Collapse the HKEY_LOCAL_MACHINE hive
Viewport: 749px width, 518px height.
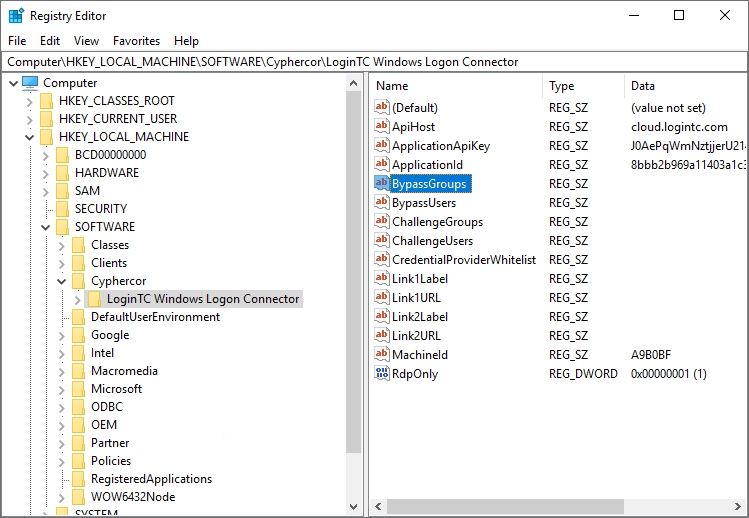coord(30,137)
